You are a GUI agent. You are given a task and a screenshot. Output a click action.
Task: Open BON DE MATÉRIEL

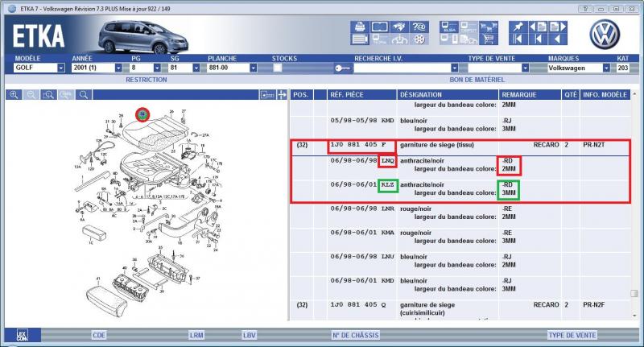point(477,80)
